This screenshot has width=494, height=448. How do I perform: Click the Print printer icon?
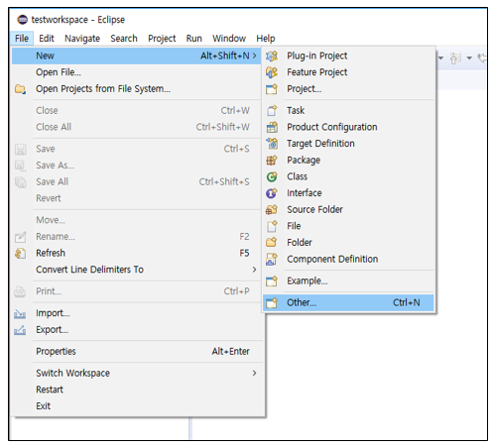20,291
